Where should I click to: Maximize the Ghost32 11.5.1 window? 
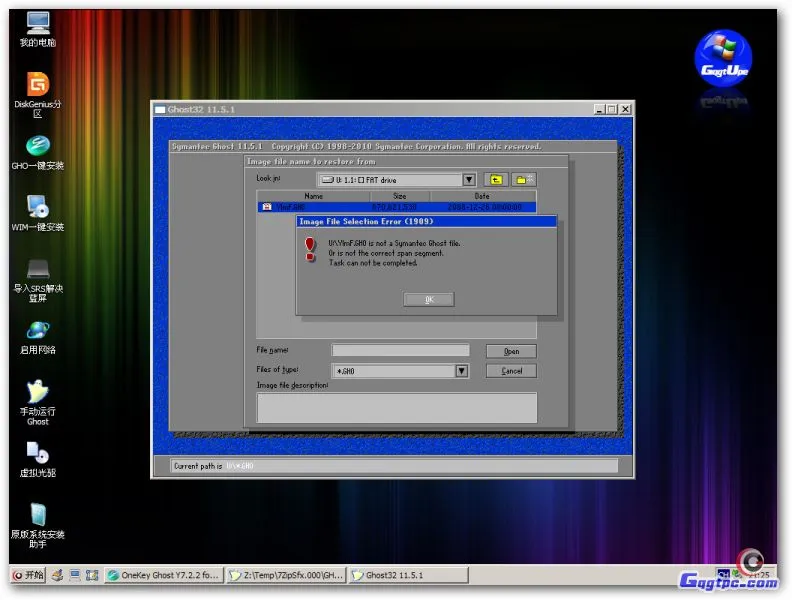click(612, 109)
